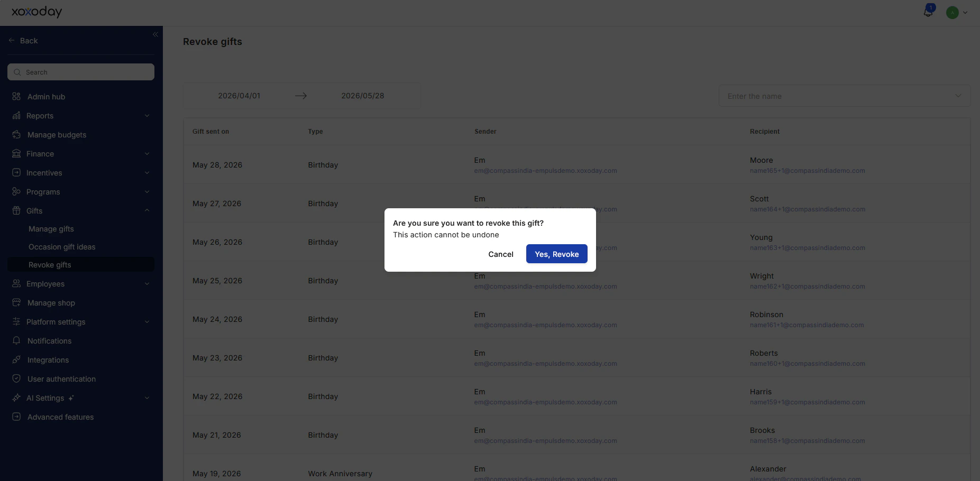Click the Manage shop storefront icon
This screenshot has width=980, height=481.
[16, 302]
